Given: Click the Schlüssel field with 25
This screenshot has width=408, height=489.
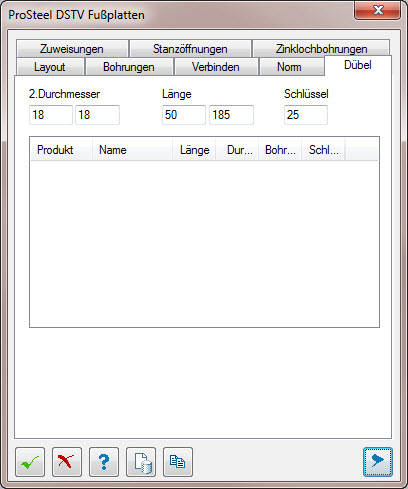Looking at the screenshot, I should [306, 115].
